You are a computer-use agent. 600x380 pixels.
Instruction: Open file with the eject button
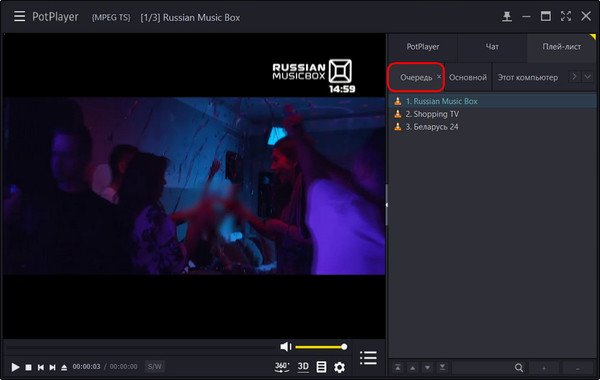tap(64, 367)
